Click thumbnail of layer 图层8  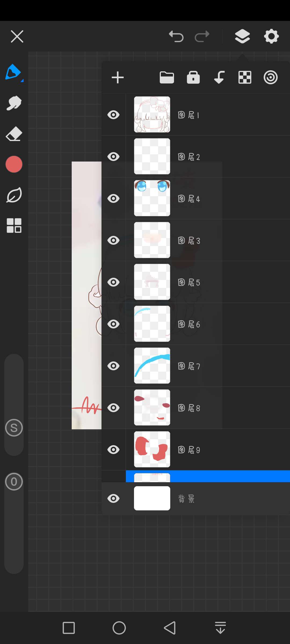click(x=152, y=408)
